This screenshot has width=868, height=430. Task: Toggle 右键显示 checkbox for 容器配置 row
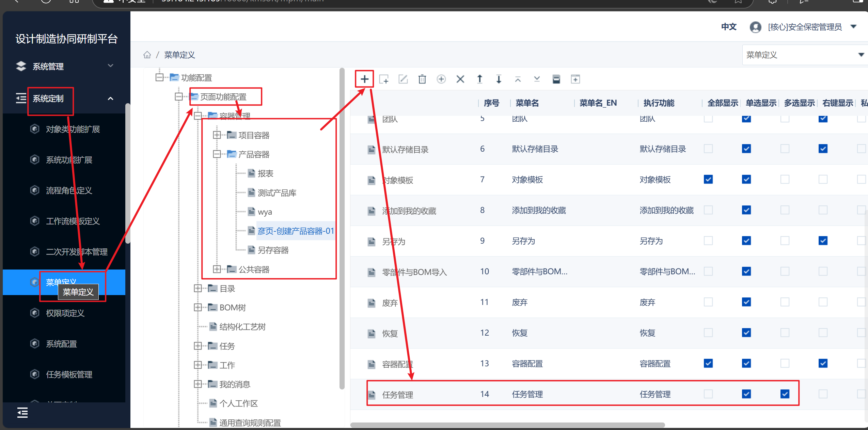click(x=823, y=363)
